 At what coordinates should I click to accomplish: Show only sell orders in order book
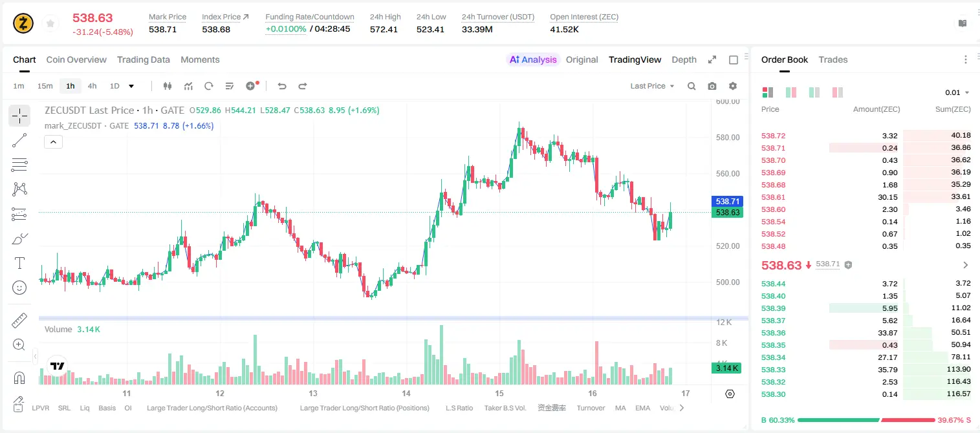(x=838, y=92)
